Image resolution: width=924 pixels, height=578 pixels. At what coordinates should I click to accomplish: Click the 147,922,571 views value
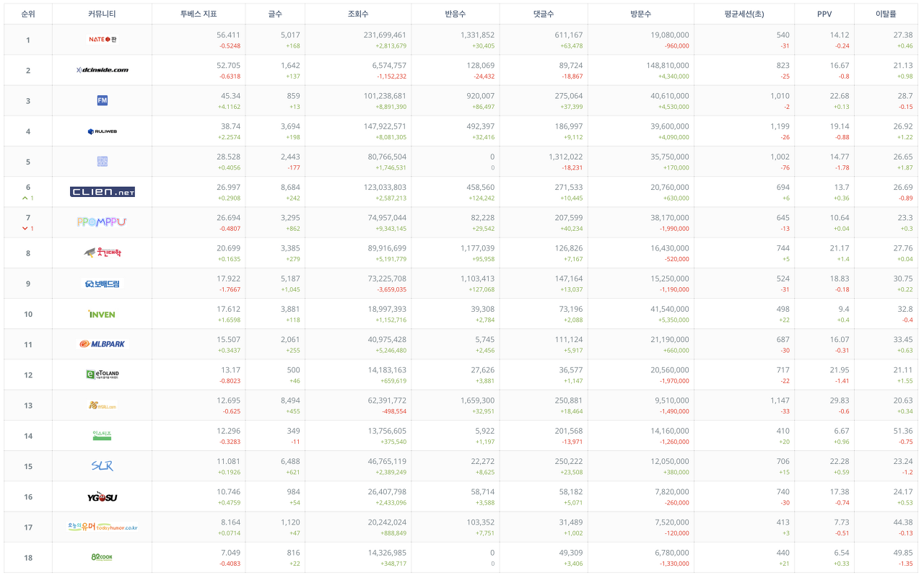(385, 126)
